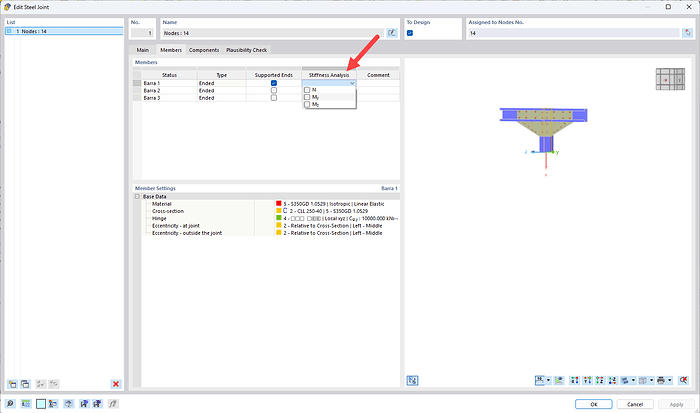Screen dimensions: 700x413
Task: Click the invert selection icon under list
Action: pos(54,384)
